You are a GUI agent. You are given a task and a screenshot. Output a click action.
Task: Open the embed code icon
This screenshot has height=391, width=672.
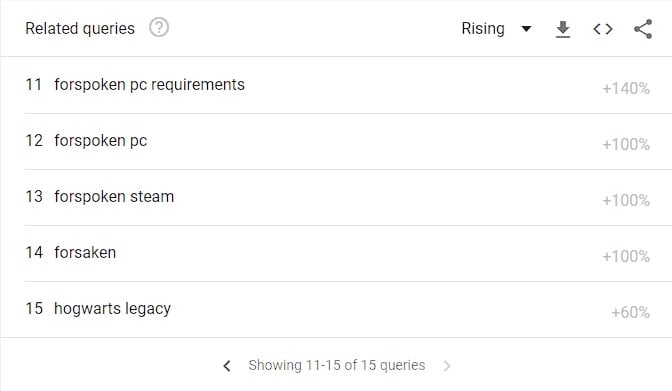(x=603, y=29)
